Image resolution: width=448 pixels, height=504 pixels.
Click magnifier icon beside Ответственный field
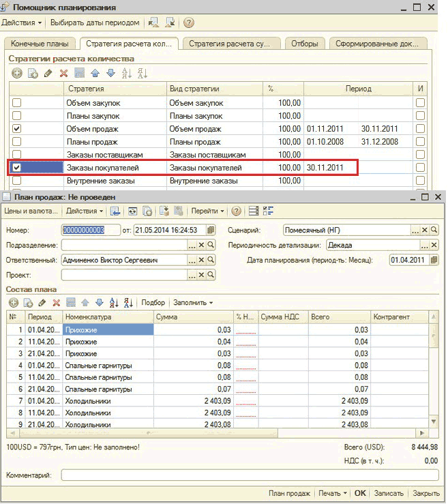coord(211,260)
